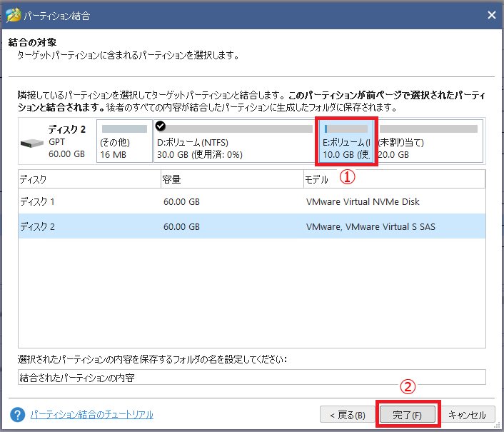This screenshot has width=504, height=432.
Task: Select the ディスク 2 row
Action: pyautogui.click(x=252, y=226)
